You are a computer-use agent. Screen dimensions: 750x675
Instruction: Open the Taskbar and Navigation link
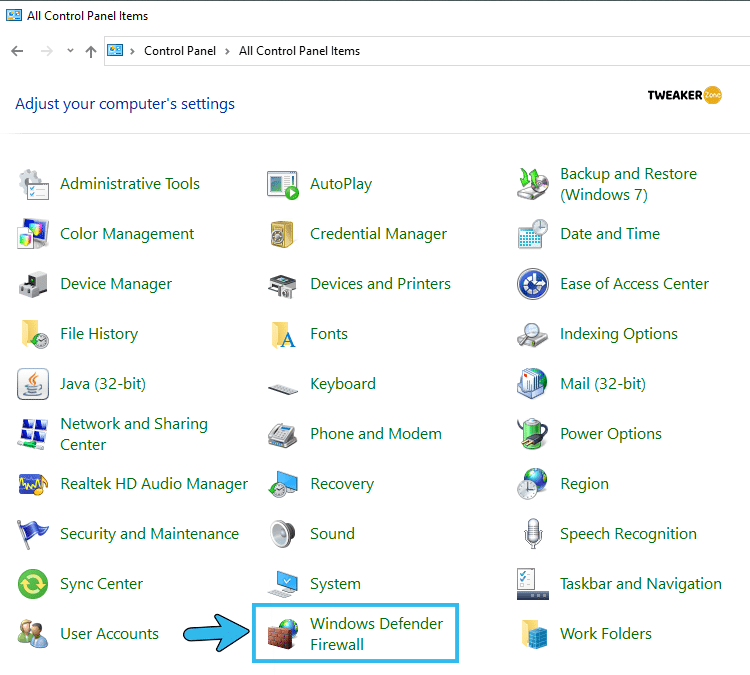click(641, 584)
